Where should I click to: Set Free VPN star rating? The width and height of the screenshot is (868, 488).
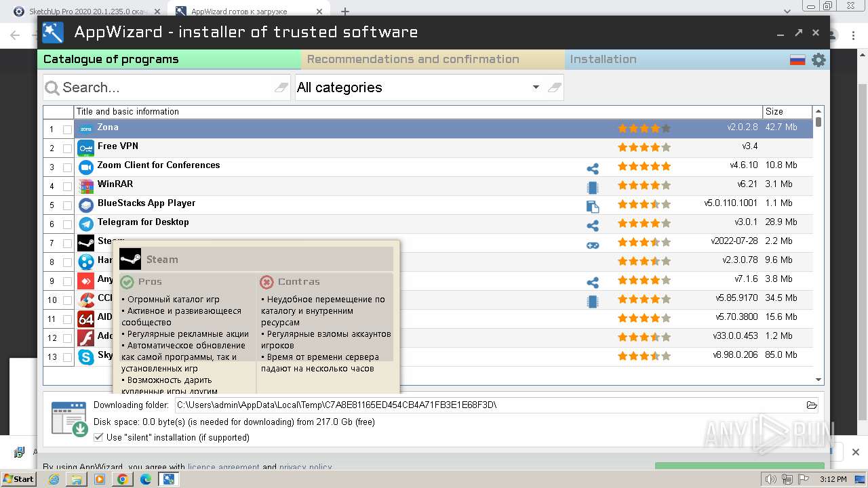pyautogui.click(x=644, y=147)
